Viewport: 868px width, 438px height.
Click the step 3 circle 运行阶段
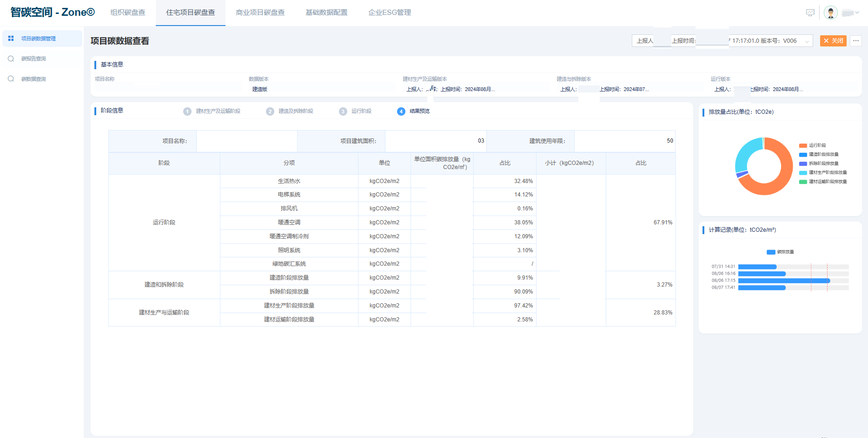[343, 111]
